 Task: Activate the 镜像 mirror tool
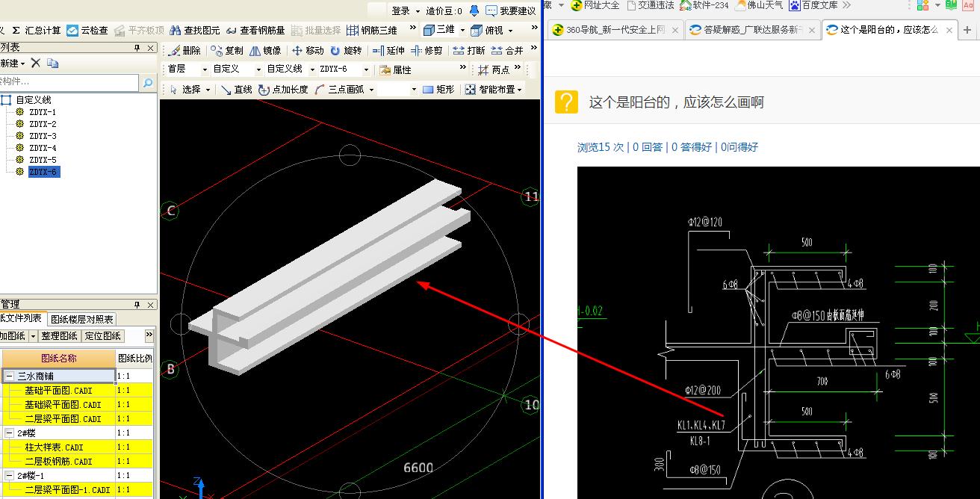(x=265, y=51)
